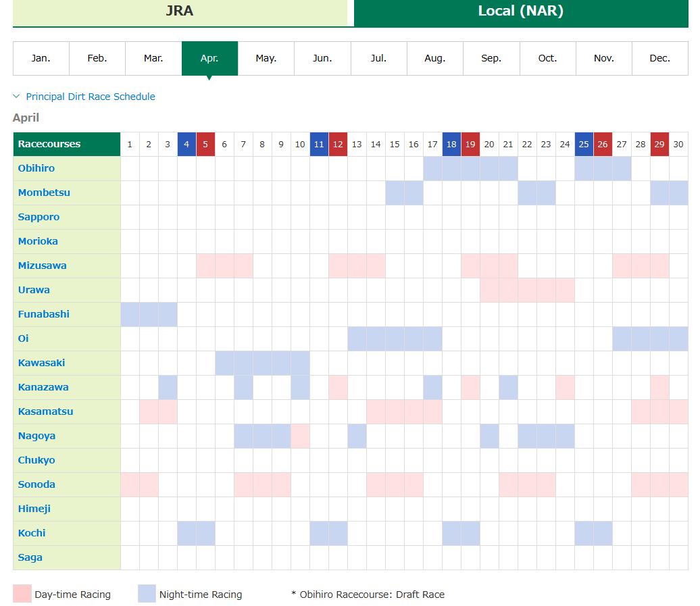This screenshot has height=606, width=700.
Task: Click the blue date 18 header
Action: point(451,144)
